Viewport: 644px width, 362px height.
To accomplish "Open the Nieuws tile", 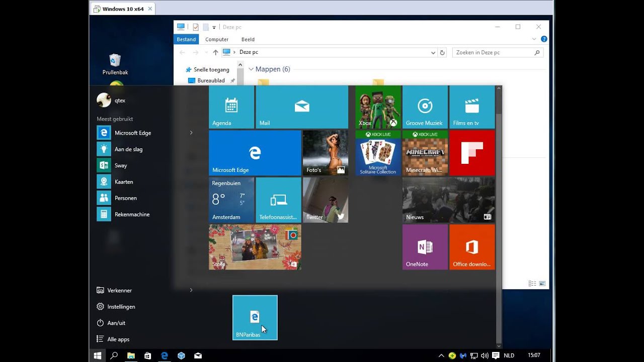I will click(449, 200).
